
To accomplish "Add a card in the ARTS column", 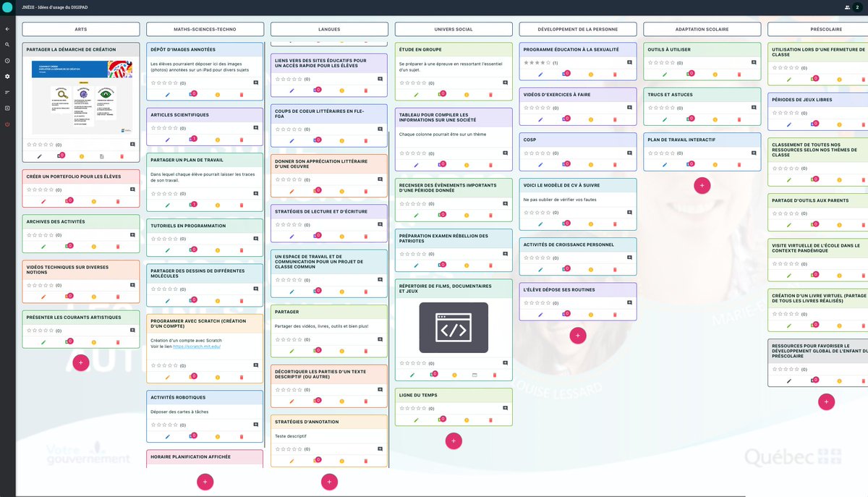I will tap(81, 362).
